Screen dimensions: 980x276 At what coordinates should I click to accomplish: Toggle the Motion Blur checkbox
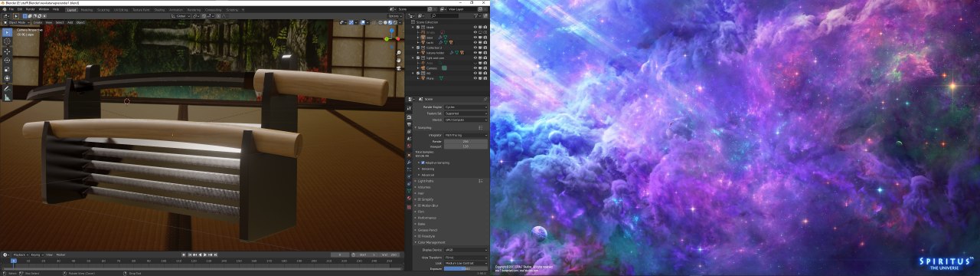(x=420, y=205)
